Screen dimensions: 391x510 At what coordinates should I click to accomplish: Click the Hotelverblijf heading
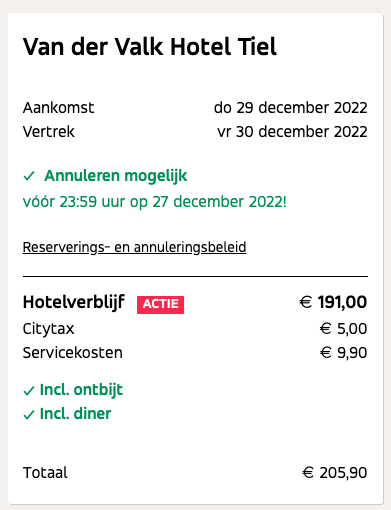(x=74, y=303)
